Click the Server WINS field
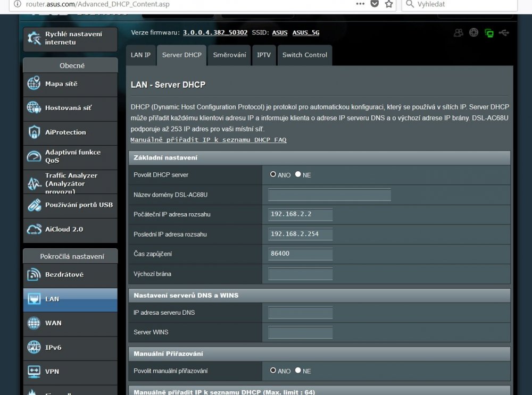 click(x=300, y=332)
